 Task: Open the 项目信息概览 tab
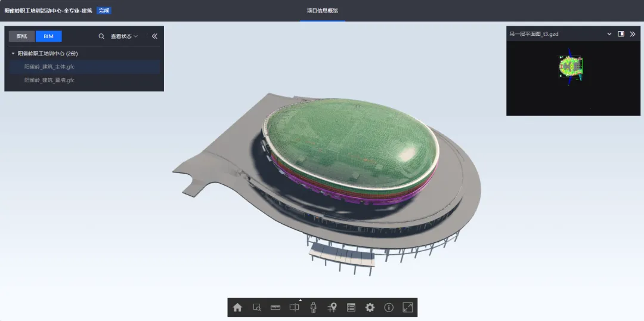(323, 11)
